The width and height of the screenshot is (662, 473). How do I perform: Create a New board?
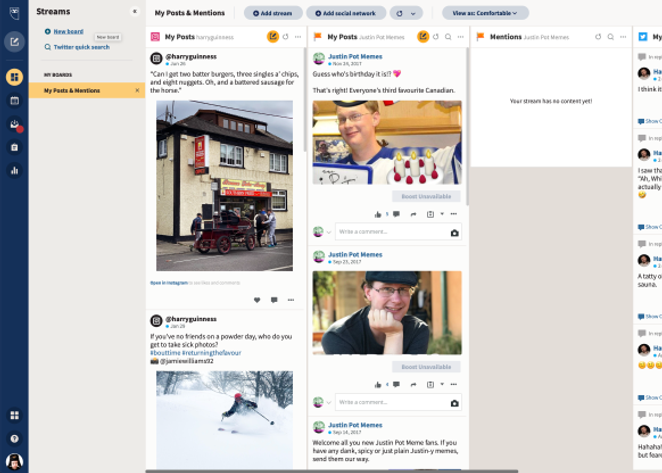(64, 31)
